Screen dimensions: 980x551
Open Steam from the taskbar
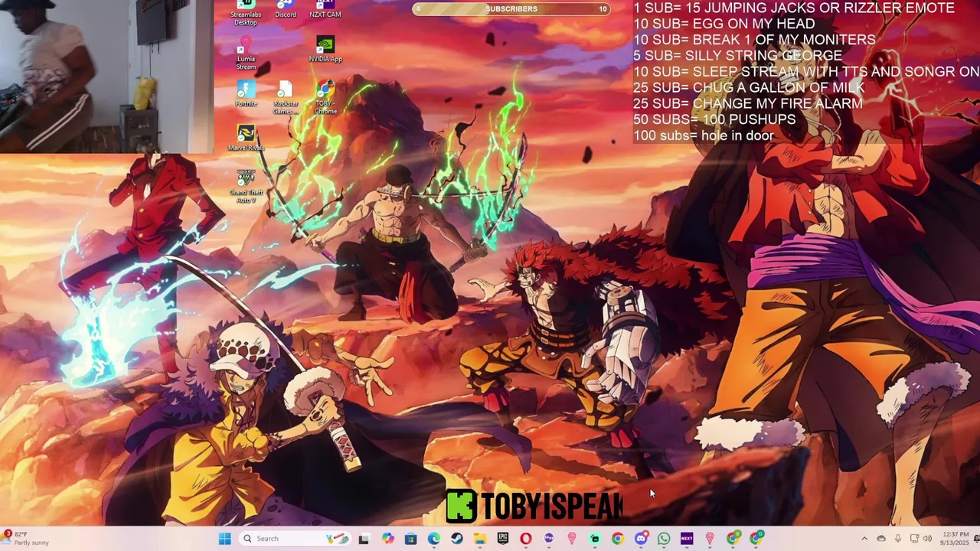point(457,539)
